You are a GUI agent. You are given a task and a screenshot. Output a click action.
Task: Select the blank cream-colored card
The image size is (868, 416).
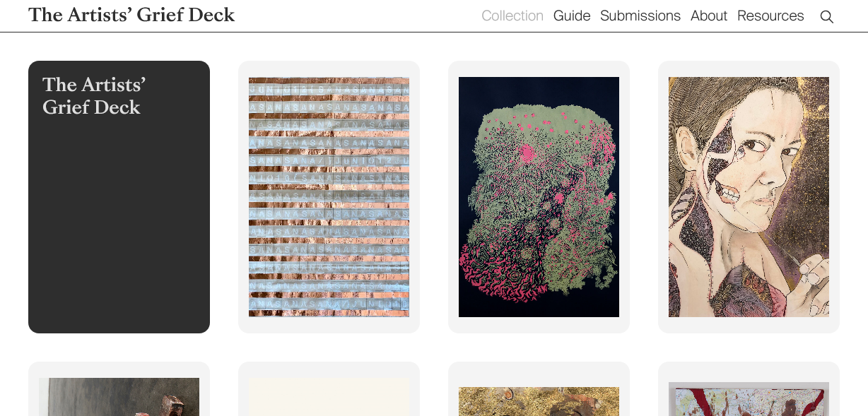coord(329,390)
